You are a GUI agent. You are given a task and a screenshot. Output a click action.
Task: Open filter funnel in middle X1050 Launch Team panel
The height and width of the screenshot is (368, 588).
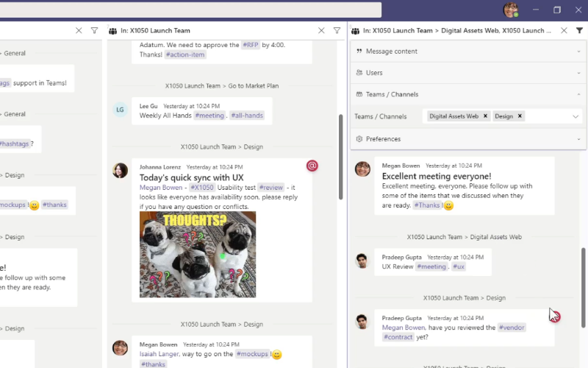[x=337, y=31]
